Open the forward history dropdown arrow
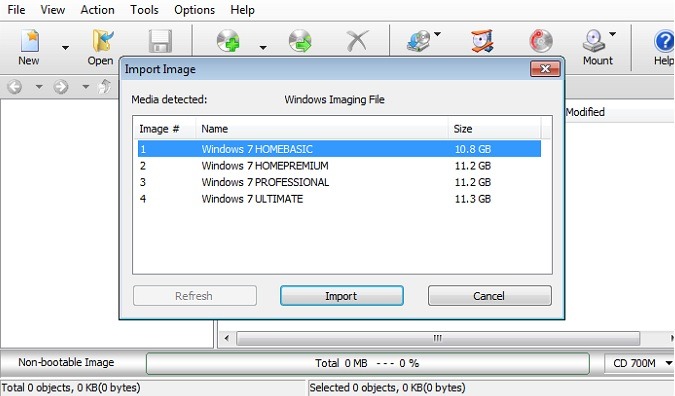Viewport: 675px width, 396px height. [x=86, y=87]
